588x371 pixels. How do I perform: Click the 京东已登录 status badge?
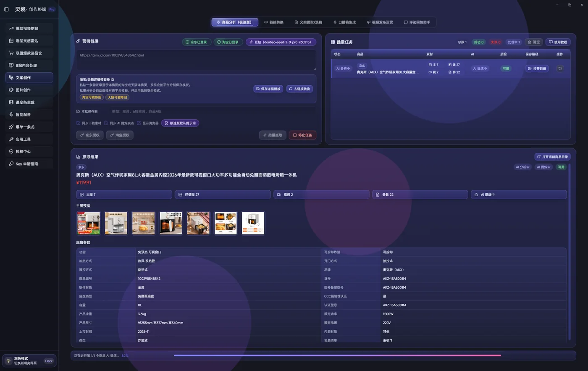197,42
